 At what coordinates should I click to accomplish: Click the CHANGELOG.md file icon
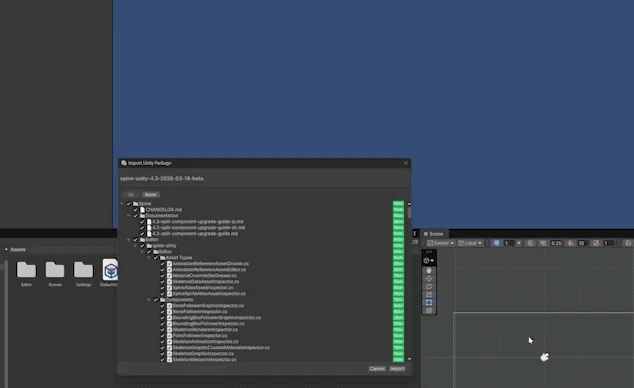[x=142, y=209]
